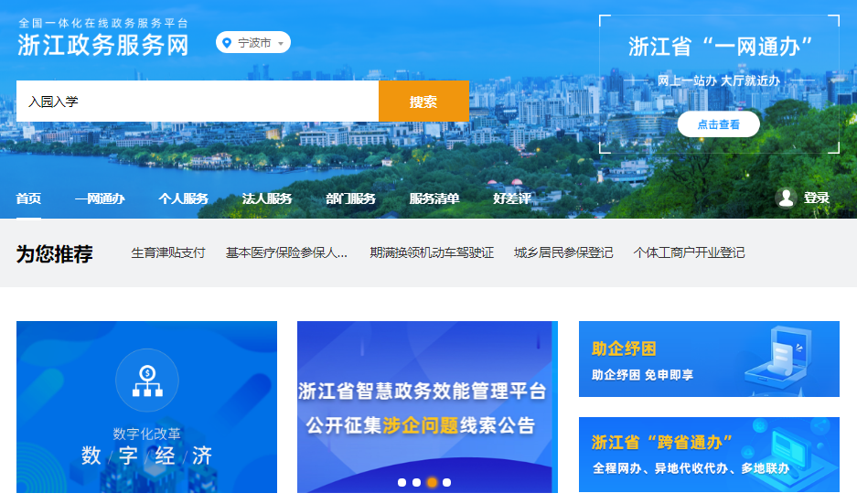Open the 个体工商户开业登记 recommended link
The width and height of the screenshot is (857, 504).
coord(689,252)
